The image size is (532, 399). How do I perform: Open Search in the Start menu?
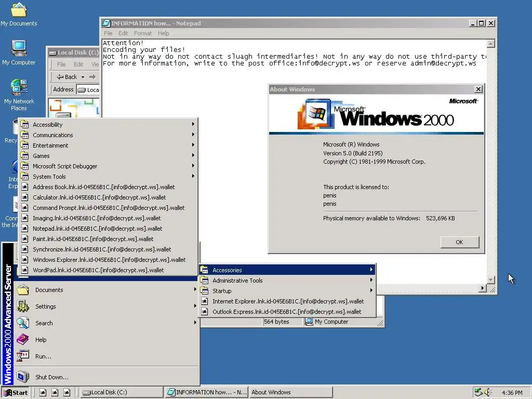click(107, 323)
